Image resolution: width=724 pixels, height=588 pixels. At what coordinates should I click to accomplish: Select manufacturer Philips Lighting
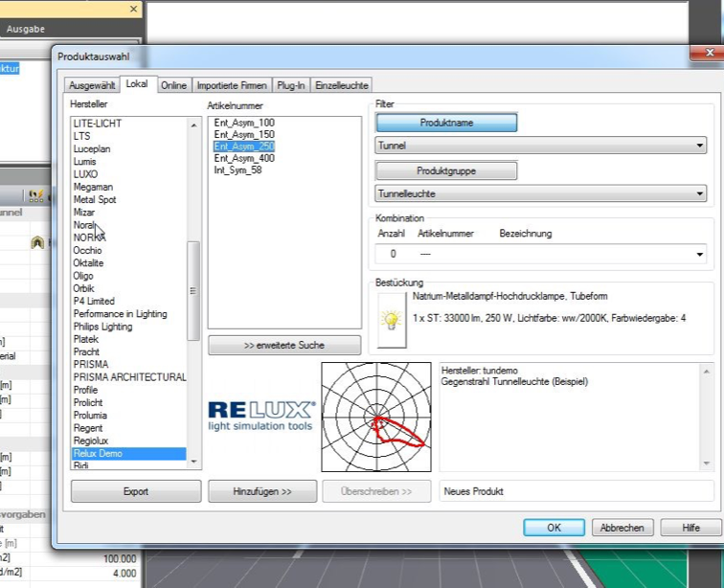point(102,327)
